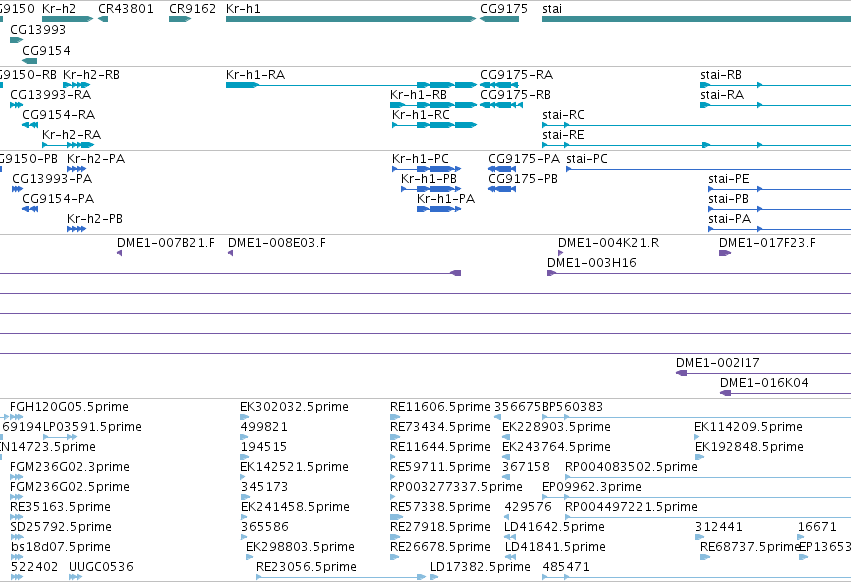The image size is (851, 582).
Task: Select transcript label stai-RE
Action: coord(563,134)
